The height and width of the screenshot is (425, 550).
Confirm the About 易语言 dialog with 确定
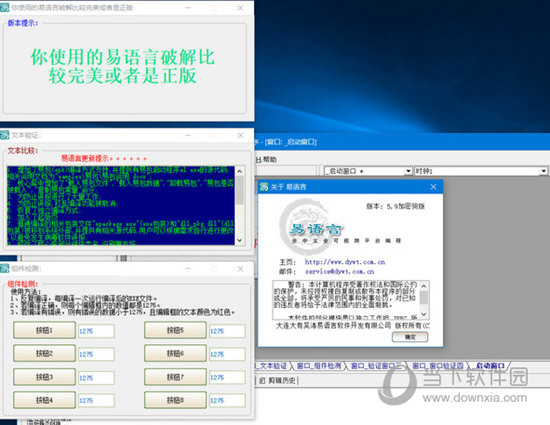point(410,337)
